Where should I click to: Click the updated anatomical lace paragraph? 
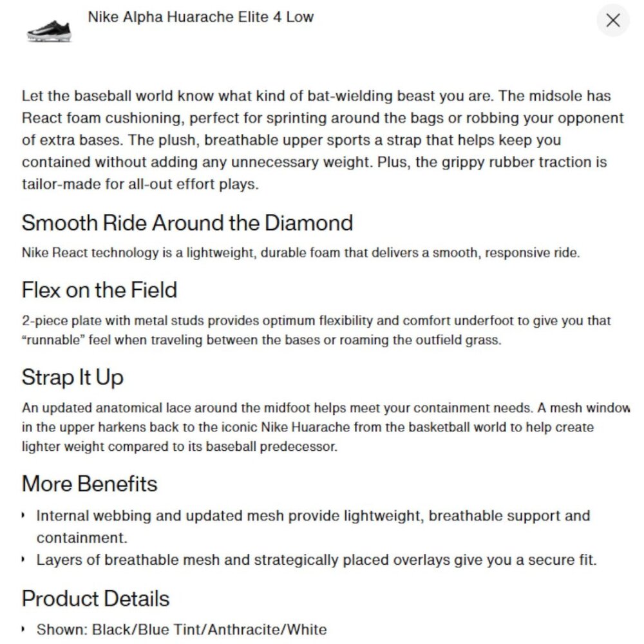[x=326, y=427]
